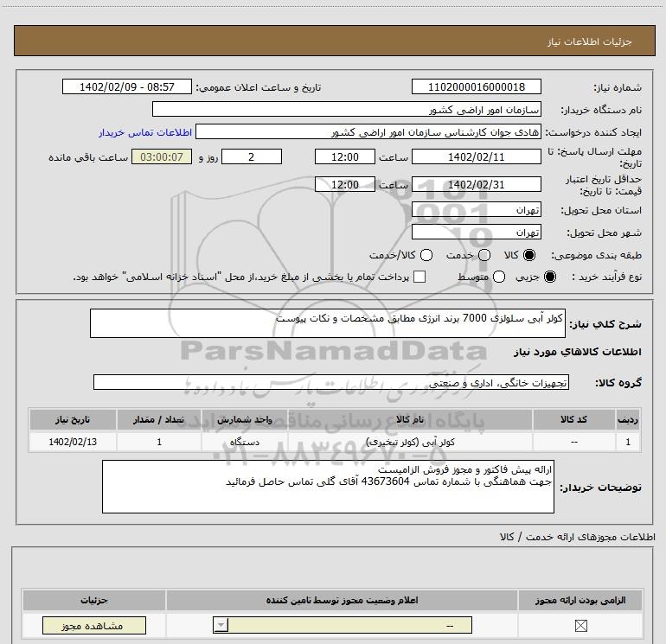Click the buyer organization name field
This screenshot has height=644, width=666.
347,109
